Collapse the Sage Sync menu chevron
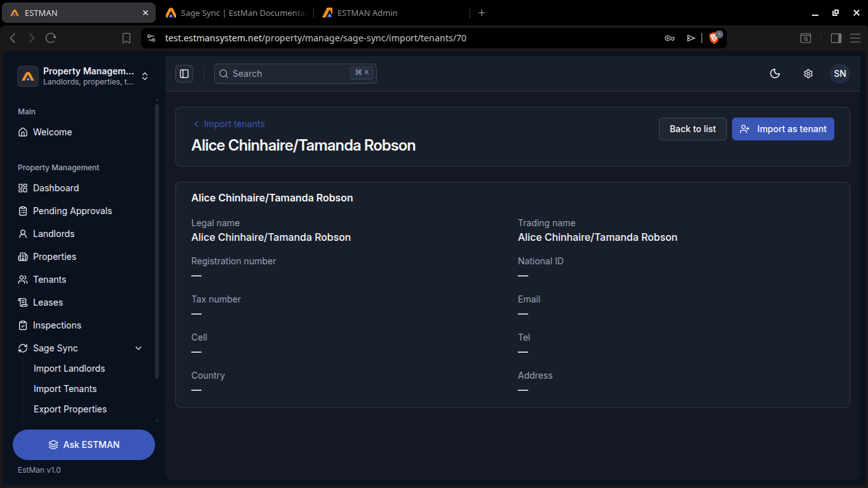Screen dimensions: 868x488 tap(139, 348)
